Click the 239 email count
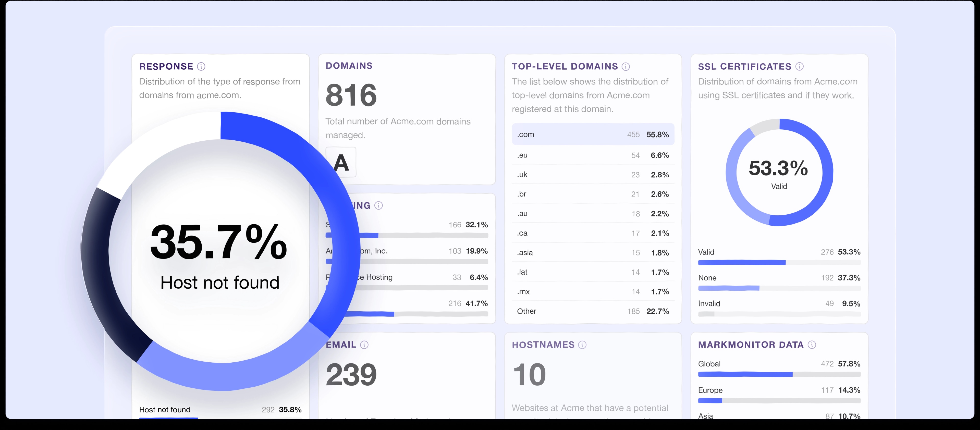Screen dimensions: 980x430 pos(351,375)
